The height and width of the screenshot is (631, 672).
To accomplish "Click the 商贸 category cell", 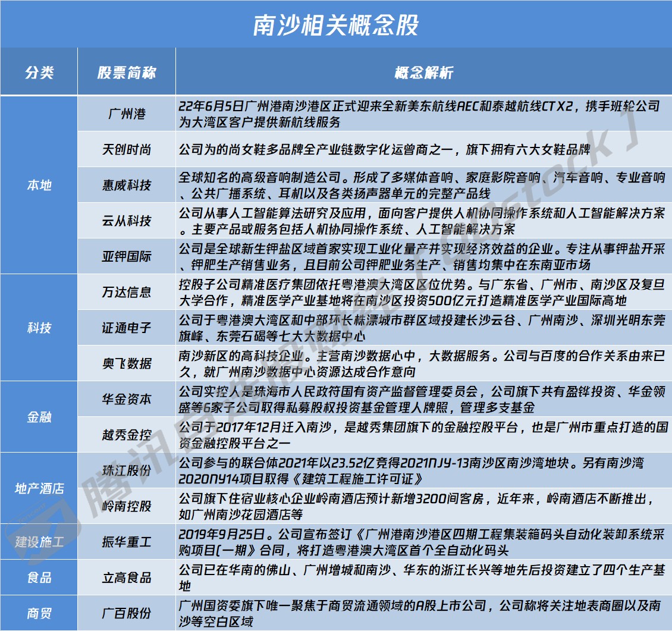I will point(39,613).
